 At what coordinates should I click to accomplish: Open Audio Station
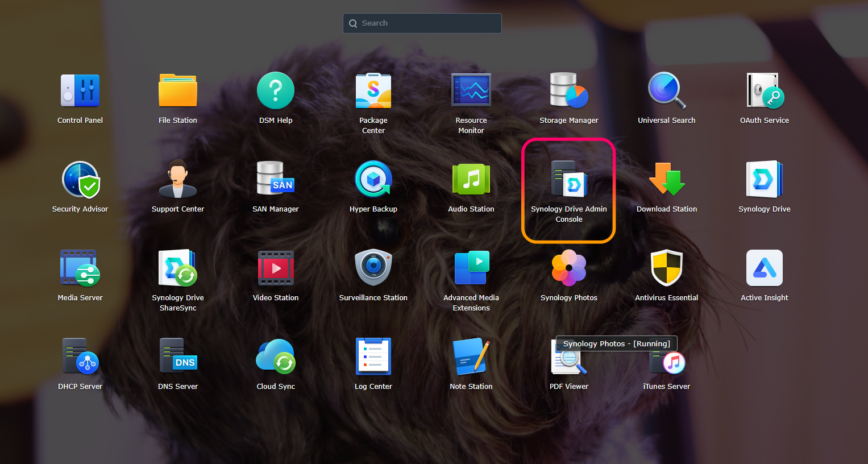point(471,180)
